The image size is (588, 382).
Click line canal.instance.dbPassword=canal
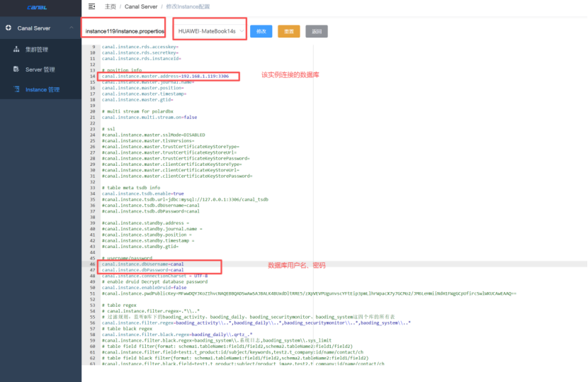pyautogui.click(x=142, y=270)
